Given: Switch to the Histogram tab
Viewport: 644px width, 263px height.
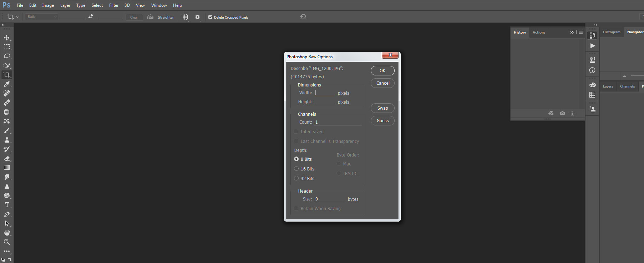Looking at the screenshot, I should (612, 32).
